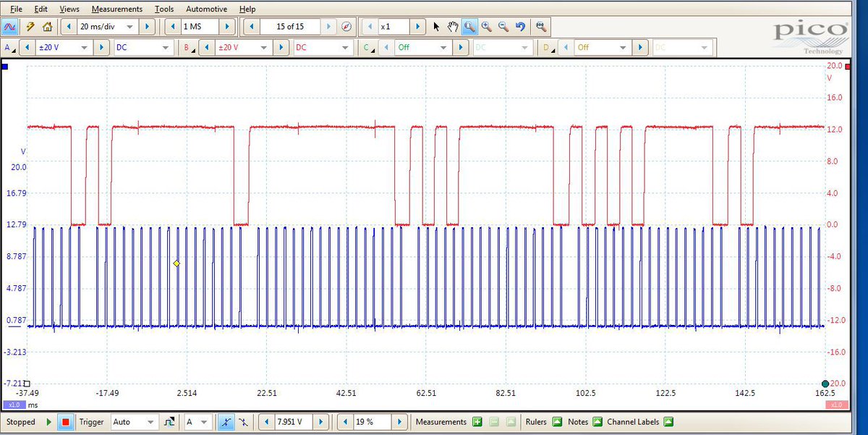Select the marquee zoom window tool
This screenshot has height=435, width=868.
pos(469,27)
